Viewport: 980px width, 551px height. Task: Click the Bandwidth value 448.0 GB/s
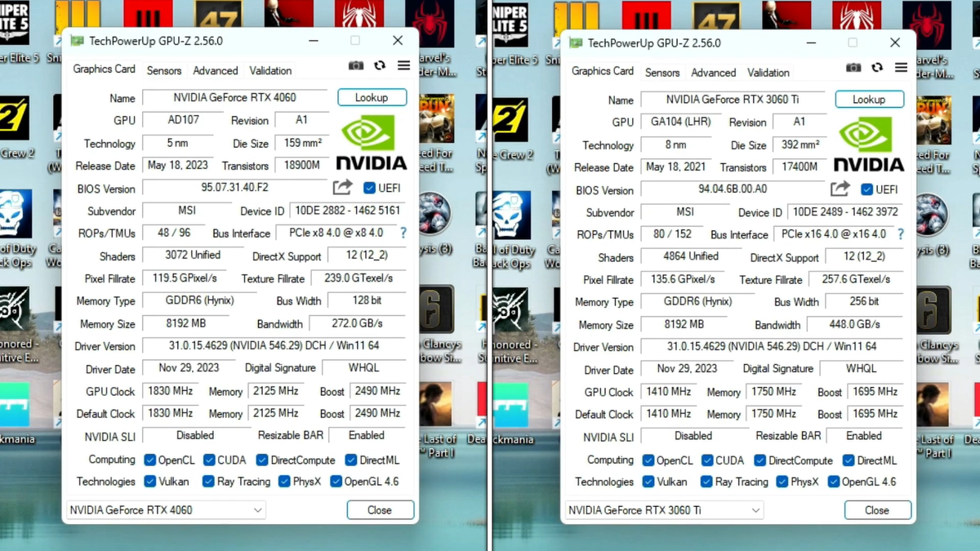(855, 325)
